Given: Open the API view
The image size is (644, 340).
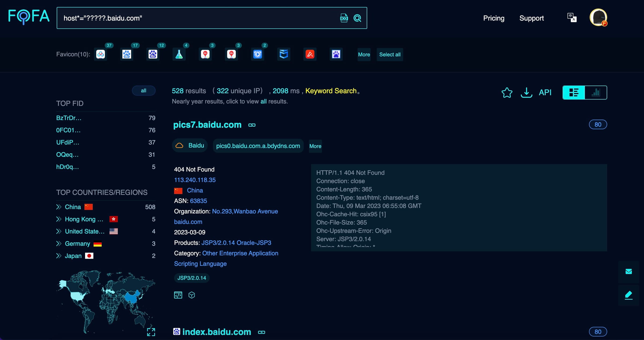Looking at the screenshot, I should [545, 92].
